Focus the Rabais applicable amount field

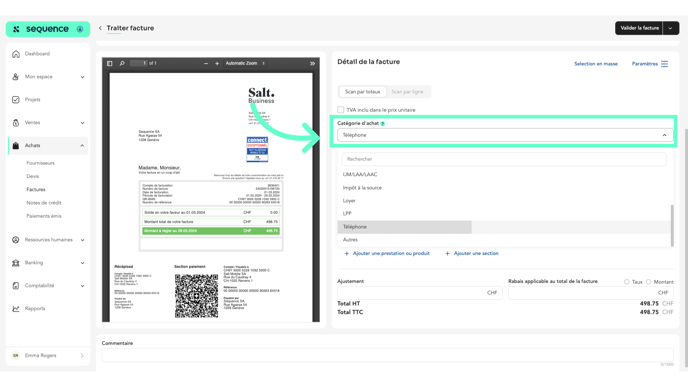(x=591, y=293)
